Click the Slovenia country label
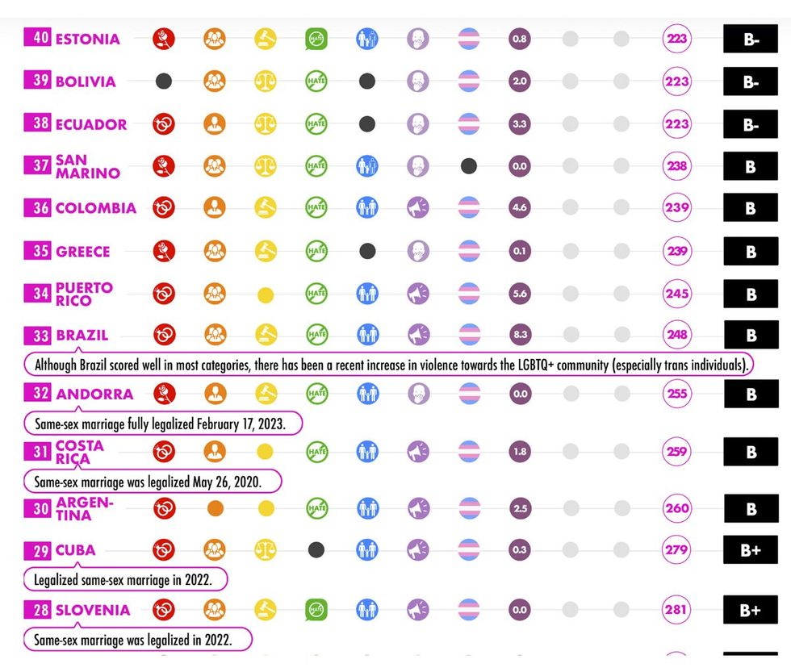The width and height of the screenshot is (791, 672). pos(92,610)
